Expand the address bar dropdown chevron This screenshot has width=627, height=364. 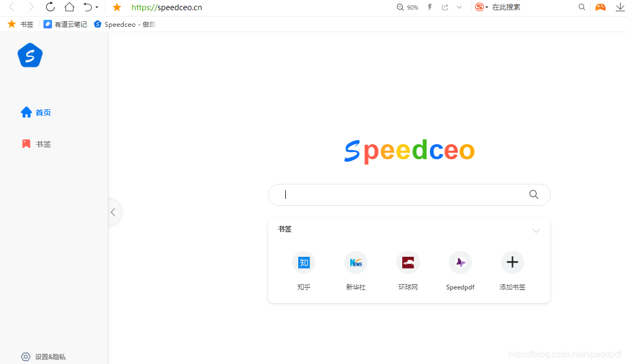460,7
